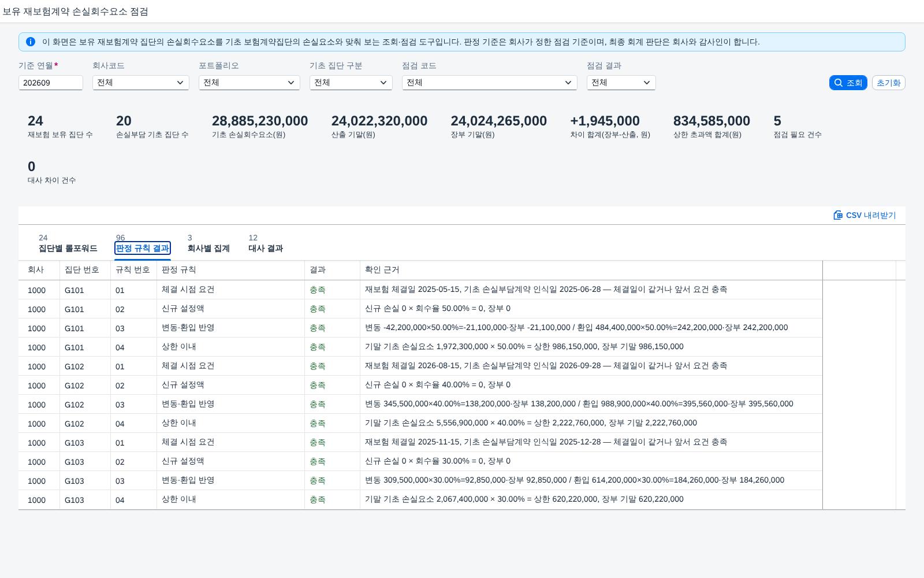Click the 집단 번호 column header
Viewport: 924px width, 578px height.
click(x=85, y=270)
